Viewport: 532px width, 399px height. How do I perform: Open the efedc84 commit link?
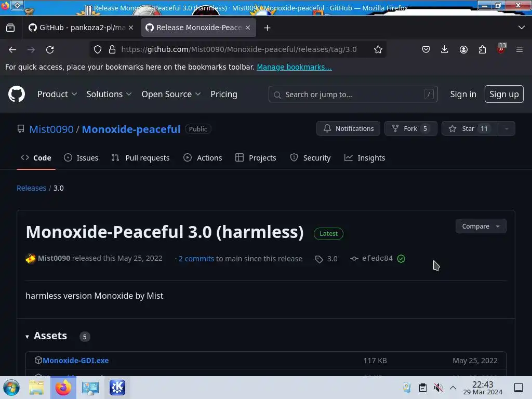pyautogui.click(x=377, y=258)
